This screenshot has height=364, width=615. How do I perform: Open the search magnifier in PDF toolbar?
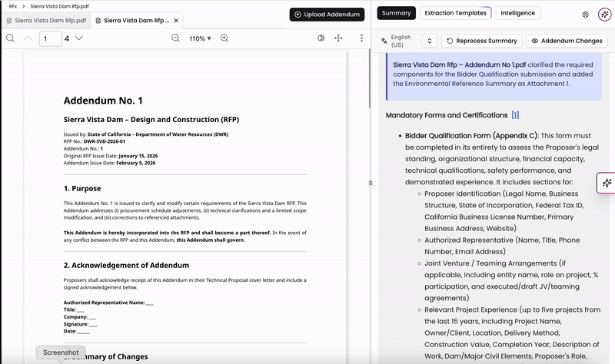[x=10, y=38]
